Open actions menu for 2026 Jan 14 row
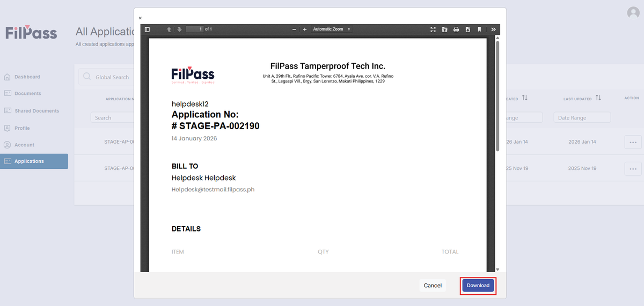This screenshot has height=306, width=644. pos(633,142)
